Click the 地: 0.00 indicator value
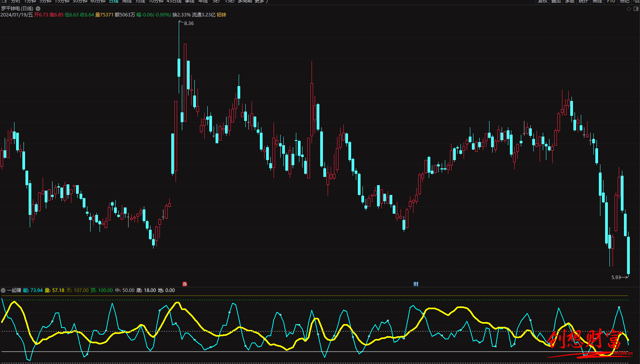This screenshot has height=364, width=640. [166, 290]
